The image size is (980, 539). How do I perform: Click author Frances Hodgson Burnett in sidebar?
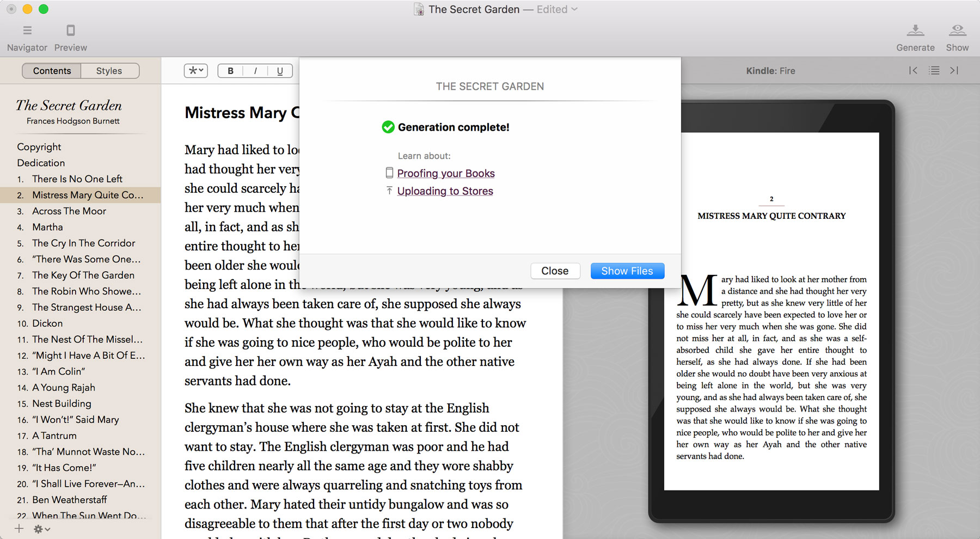73,121
